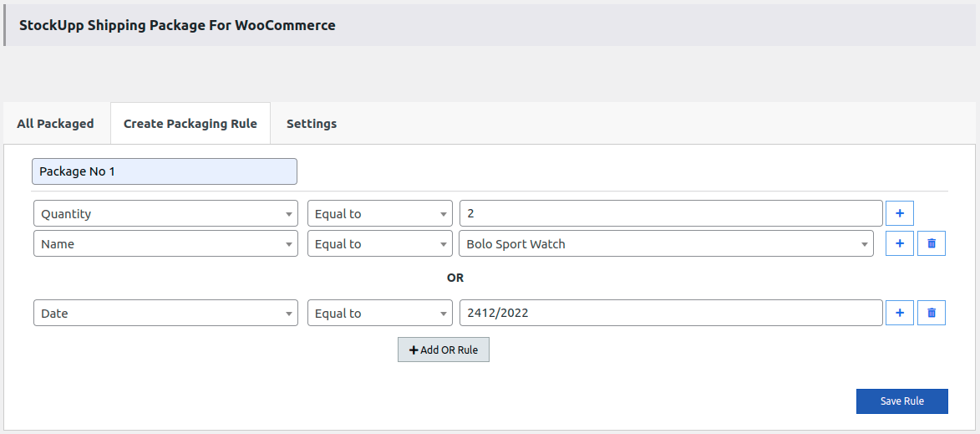
Task: Click the quantity value field containing 2
Action: tap(670, 214)
